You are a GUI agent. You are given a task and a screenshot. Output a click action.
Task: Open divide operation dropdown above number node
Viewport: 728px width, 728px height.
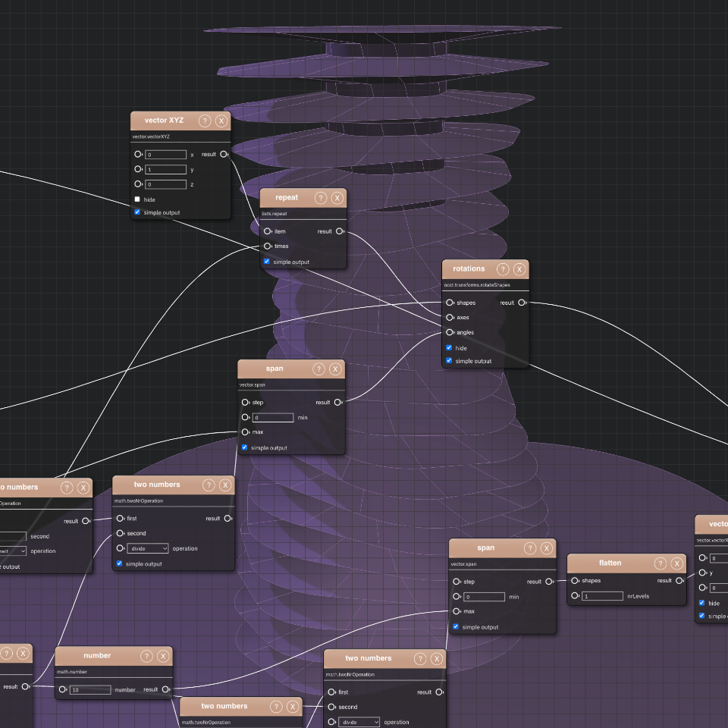click(x=148, y=548)
